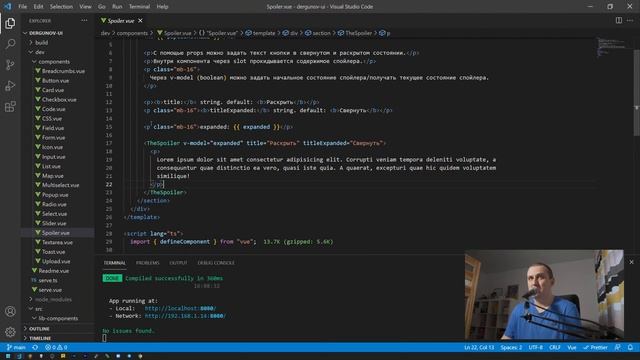Open the Run menu
Viewport: 640px width, 360px height.
(117, 7)
